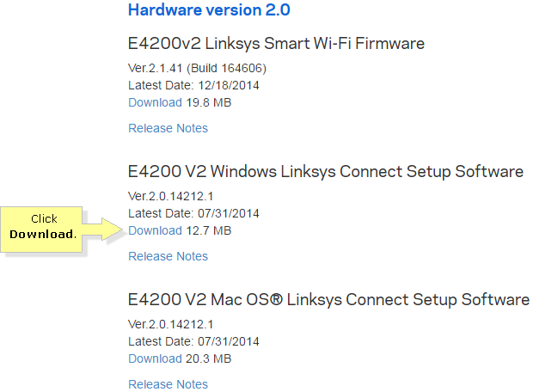The width and height of the screenshot is (533, 392).
Task: Select the Hardware version 2.0 heading
Action: click(x=209, y=9)
